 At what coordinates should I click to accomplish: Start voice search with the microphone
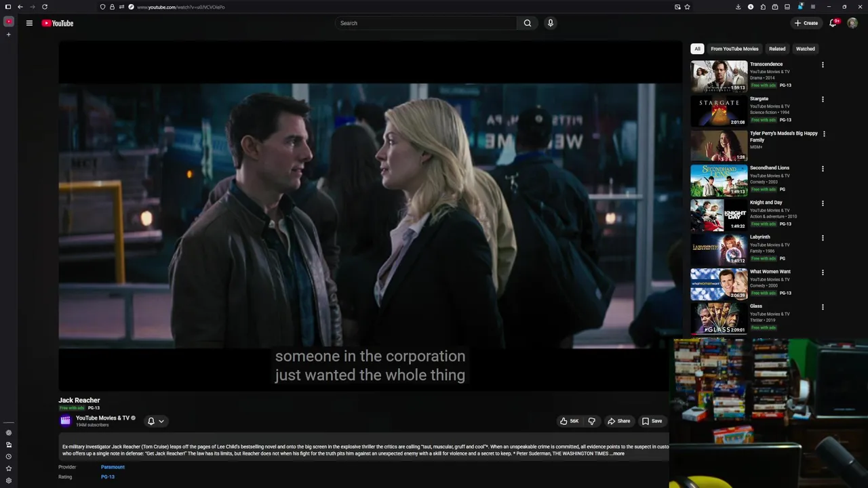coord(550,23)
